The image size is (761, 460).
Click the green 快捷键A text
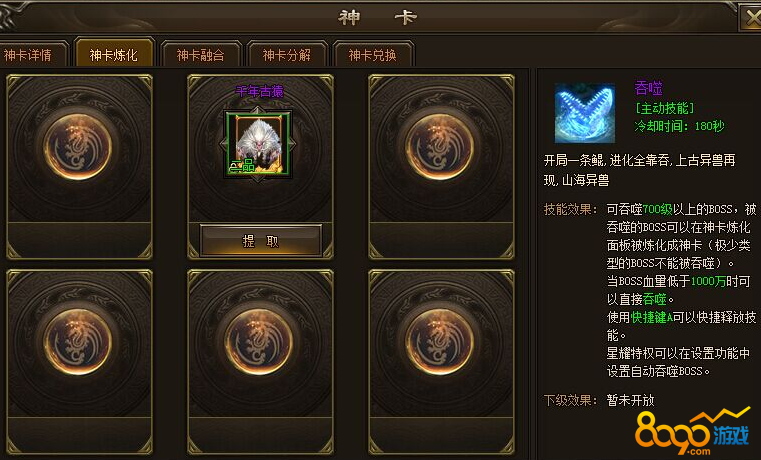pos(651,317)
